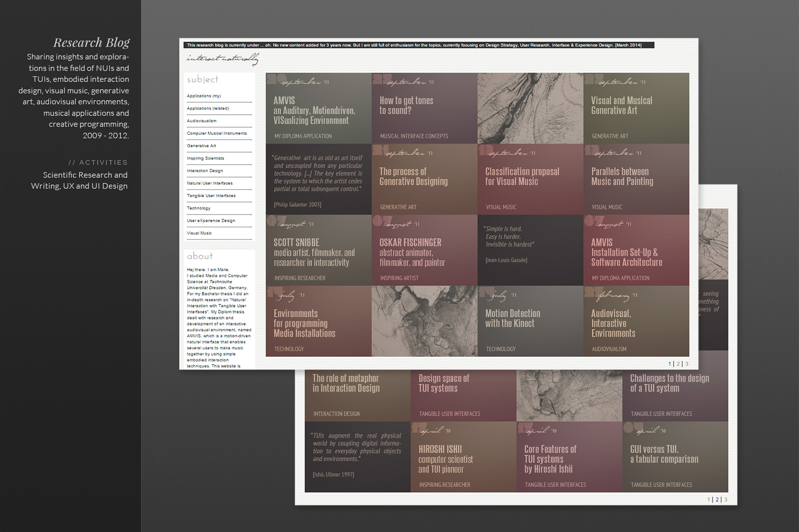Viewport: 799px width, 532px height.
Task: Open 'How to get tones to sound?' post
Action: click(424, 108)
